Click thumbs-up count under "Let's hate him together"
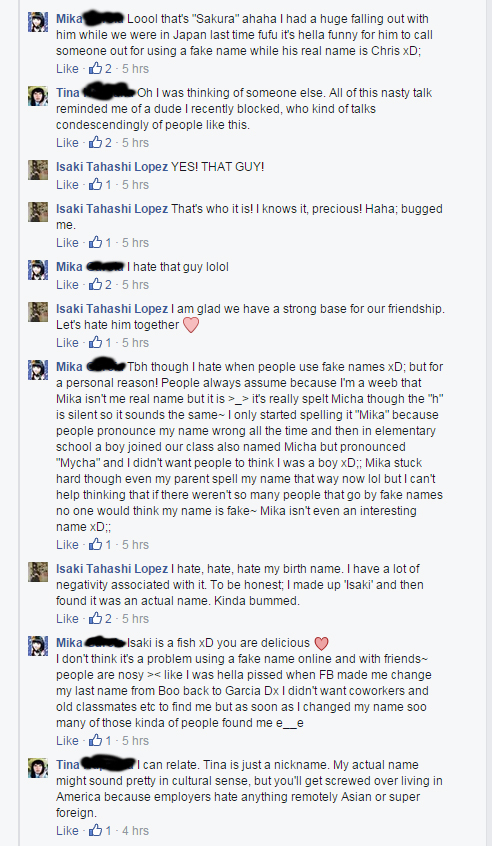Screen dimensions: 492x846 coord(108,343)
